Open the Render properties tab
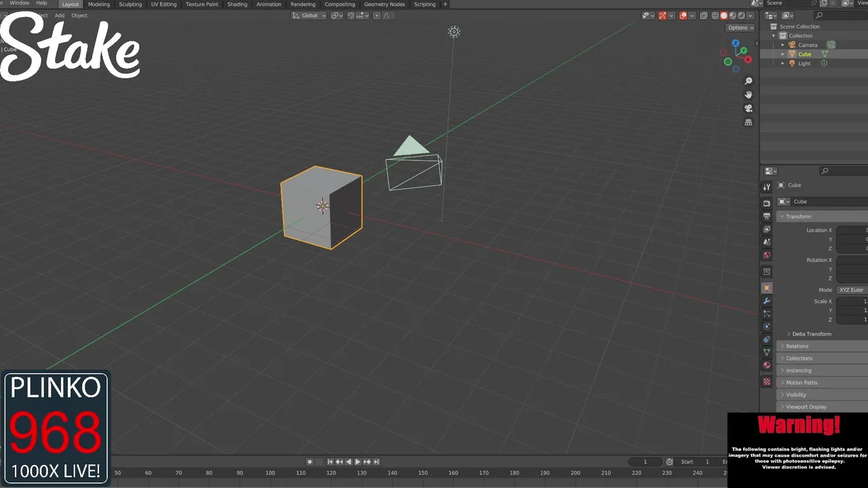Screen dimensions: 868x488 (x=767, y=203)
